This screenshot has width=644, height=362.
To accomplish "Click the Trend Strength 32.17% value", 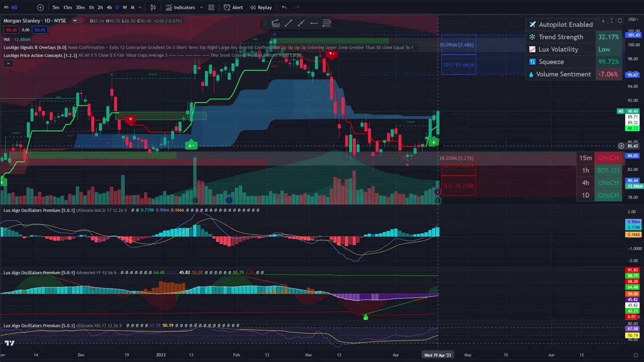I will (608, 37).
